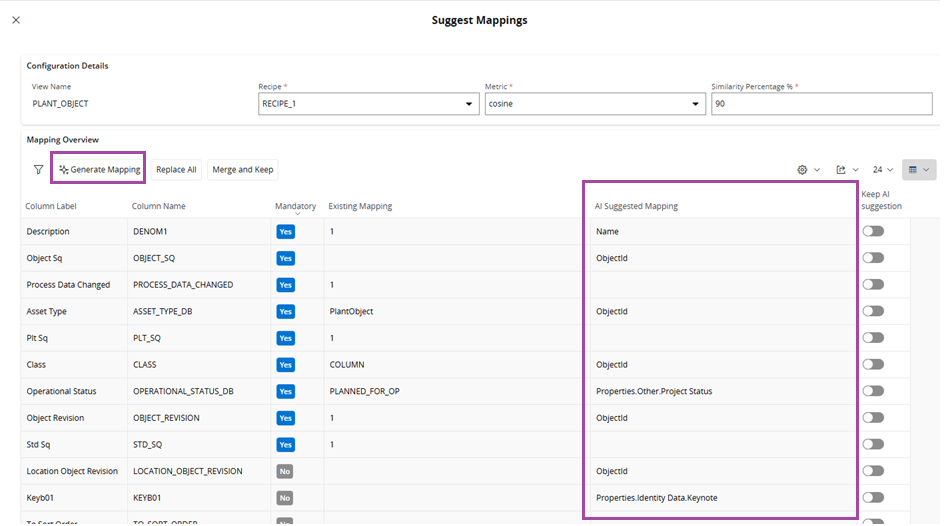
Task: Open the Recipe dropdown showing RECIPE_1
Action: pos(368,104)
